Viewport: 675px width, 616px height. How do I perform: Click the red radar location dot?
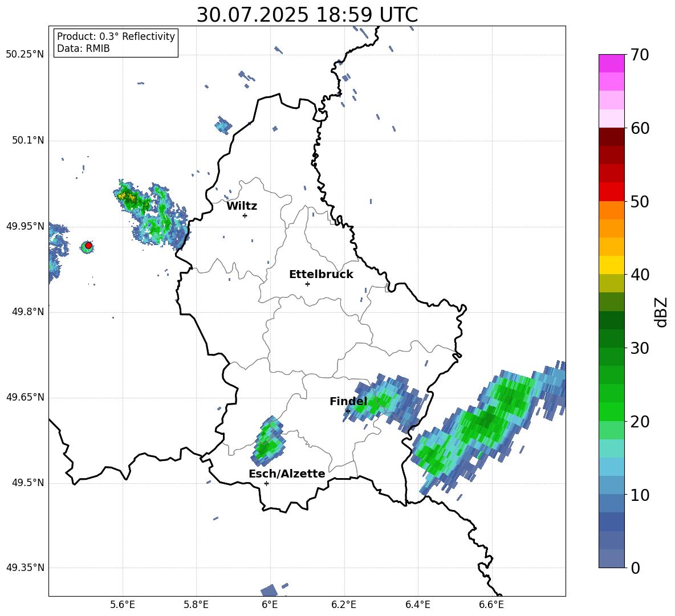pos(88,246)
